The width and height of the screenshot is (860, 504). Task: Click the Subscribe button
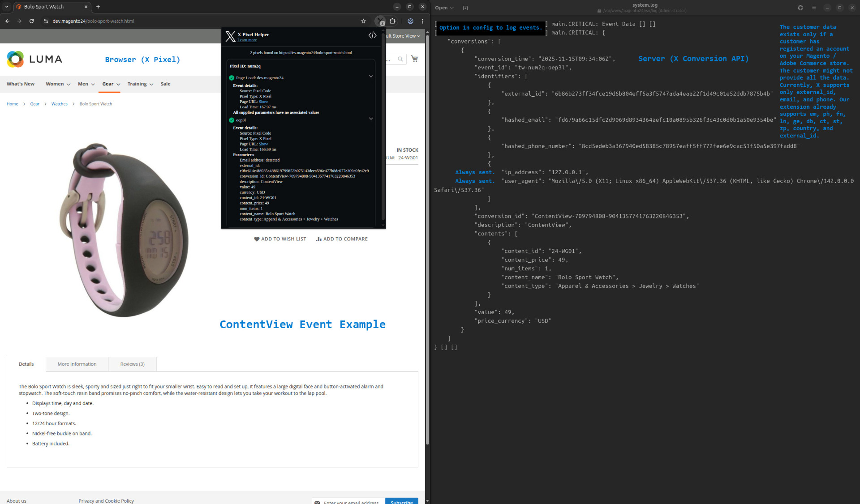(401, 501)
